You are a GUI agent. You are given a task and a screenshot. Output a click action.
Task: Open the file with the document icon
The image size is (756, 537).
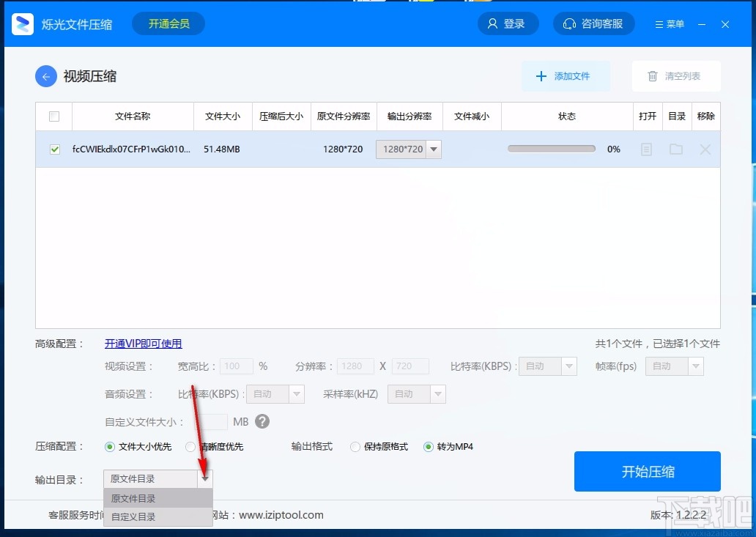(648, 149)
